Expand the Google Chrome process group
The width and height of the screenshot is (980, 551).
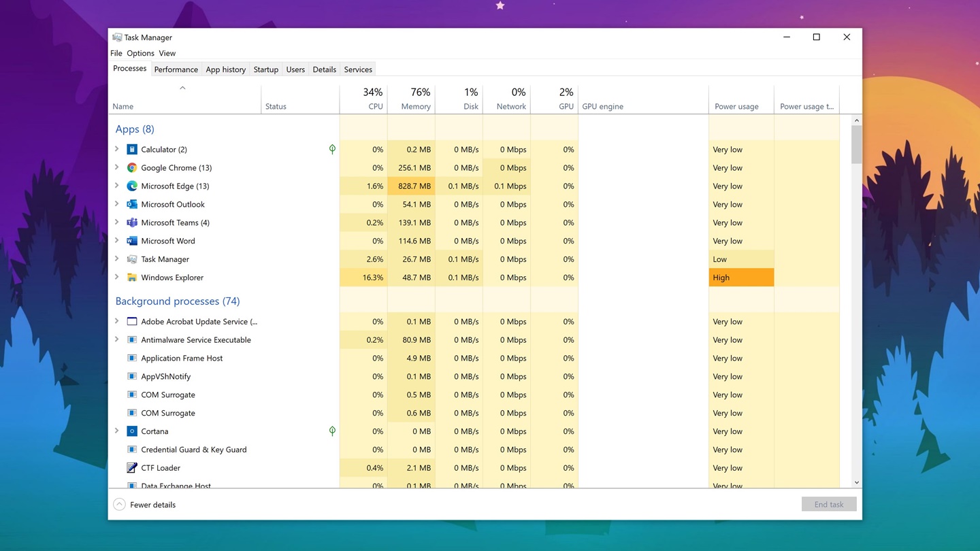pos(117,168)
